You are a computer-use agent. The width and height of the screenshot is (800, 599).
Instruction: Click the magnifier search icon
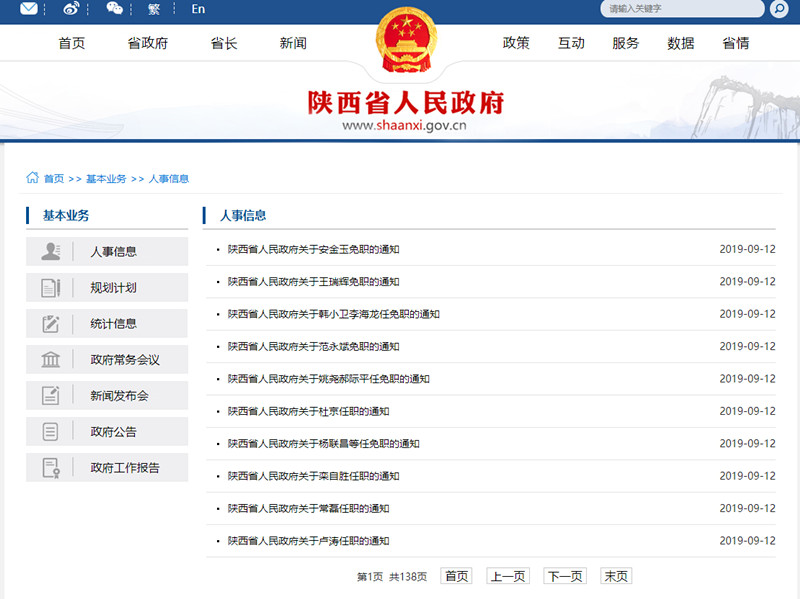tap(777, 9)
